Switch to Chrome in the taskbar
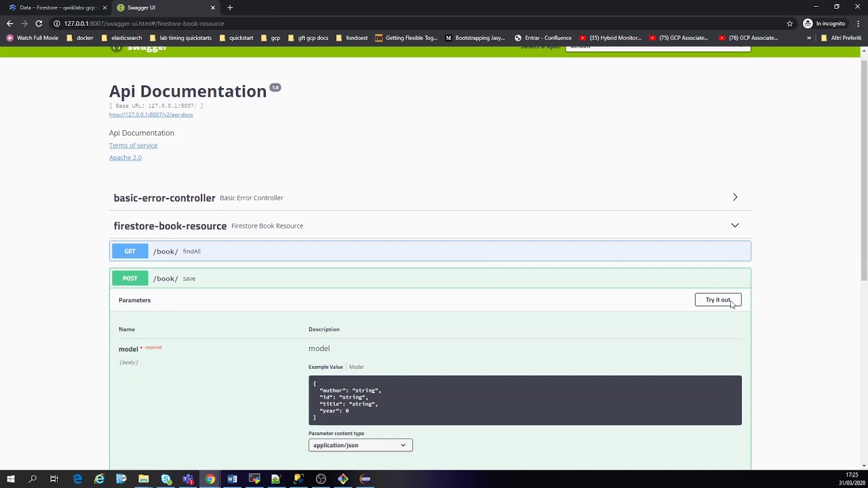 [210, 479]
